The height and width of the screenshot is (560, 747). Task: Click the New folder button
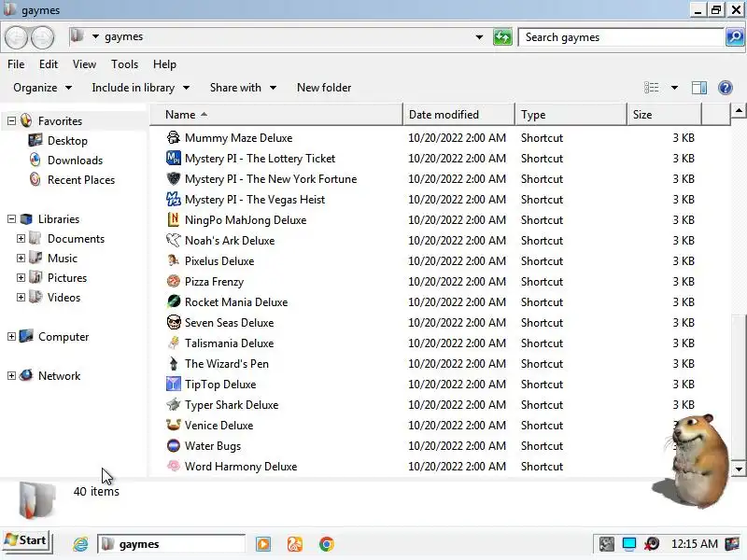pos(324,88)
